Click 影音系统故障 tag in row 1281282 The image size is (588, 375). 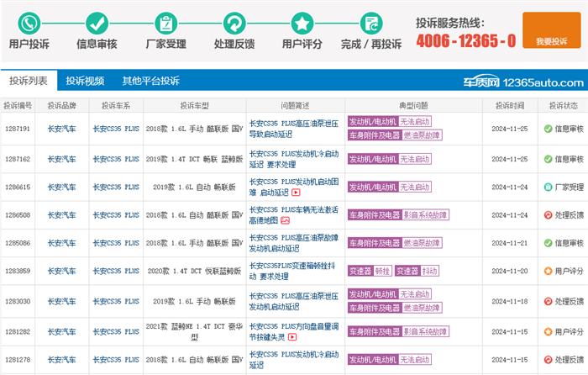tap(425, 331)
